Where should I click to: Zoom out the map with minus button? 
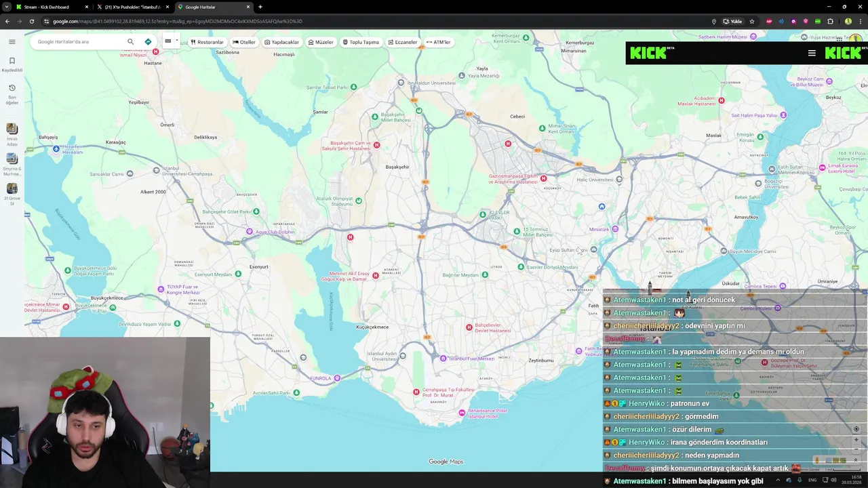click(x=856, y=449)
